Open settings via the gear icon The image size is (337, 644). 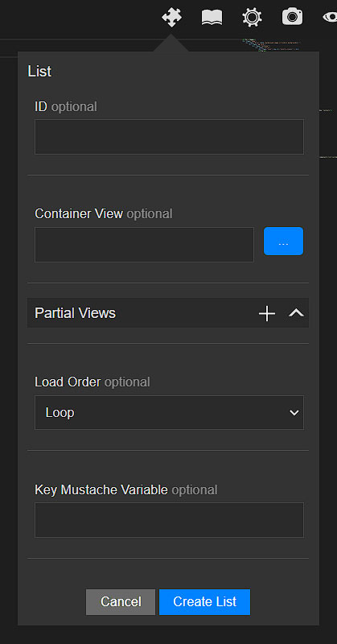pos(252,18)
